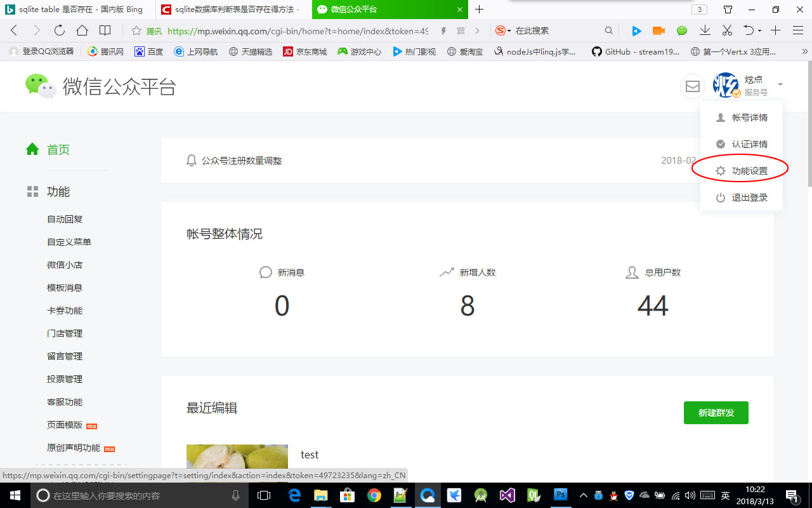Screen dimensions: 812x508
Task: Open 模板消息 in the sidebar
Action: tap(65, 288)
